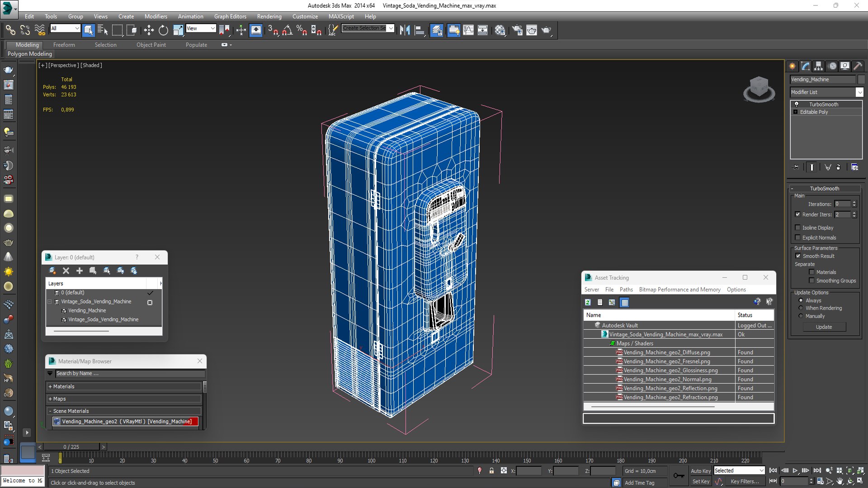The image size is (868, 488).
Task: Click the Play Animation button
Action: click(x=795, y=470)
